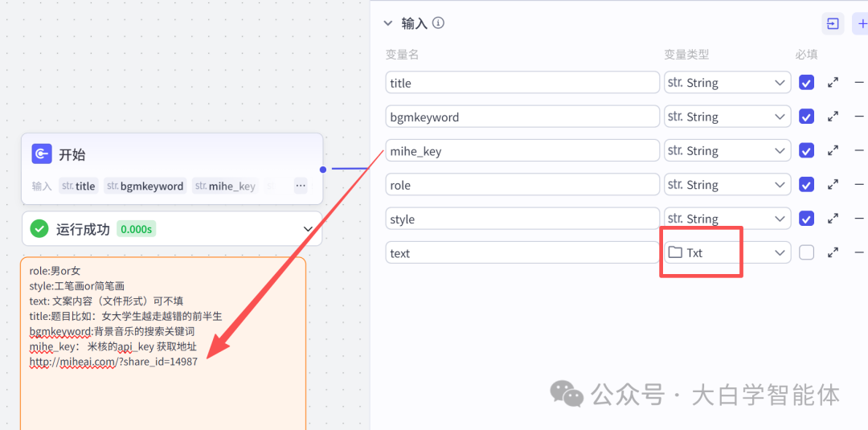Image resolution: width=868 pixels, height=430 pixels.
Task: Click the 0.000s runtime badge
Action: coord(136,229)
